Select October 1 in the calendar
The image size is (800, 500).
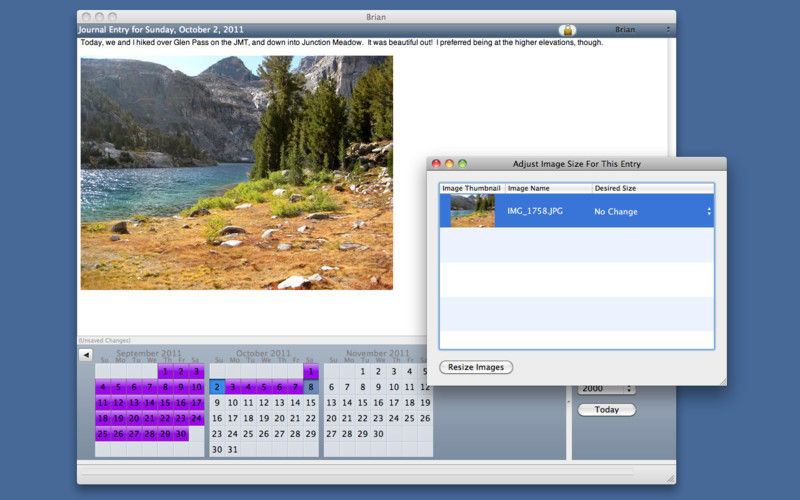(311, 372)
